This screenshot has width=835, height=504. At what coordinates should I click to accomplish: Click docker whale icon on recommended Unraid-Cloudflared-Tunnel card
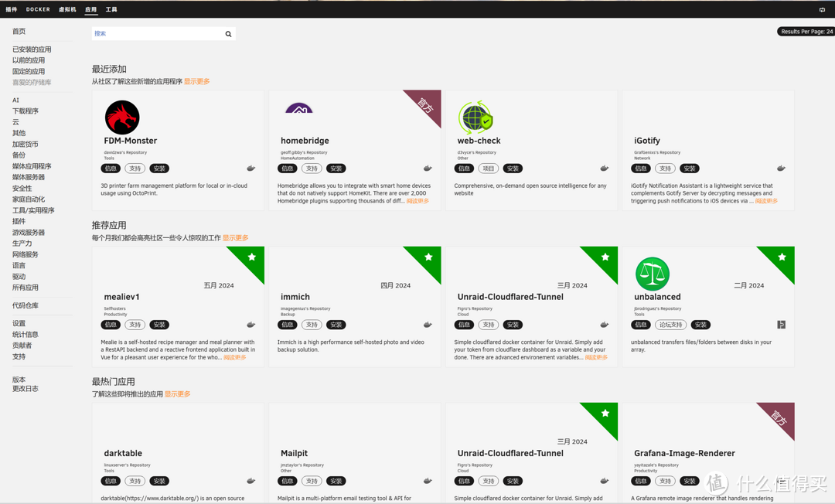tap(605, 325)
